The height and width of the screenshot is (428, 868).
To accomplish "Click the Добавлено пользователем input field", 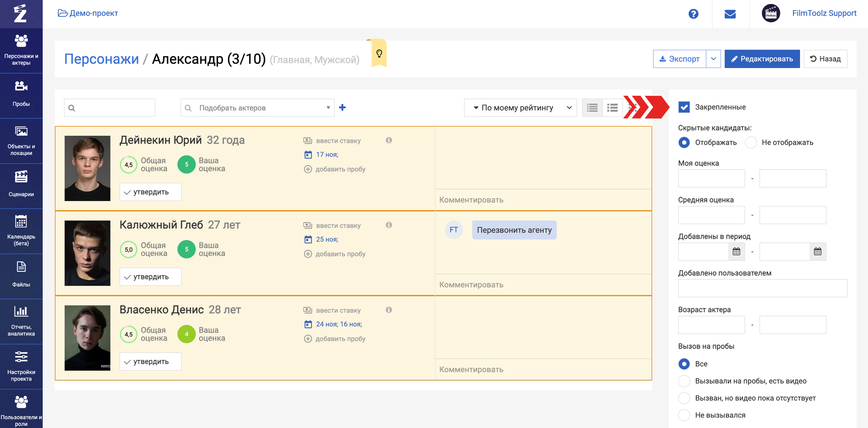I will (x=762, y=288).
